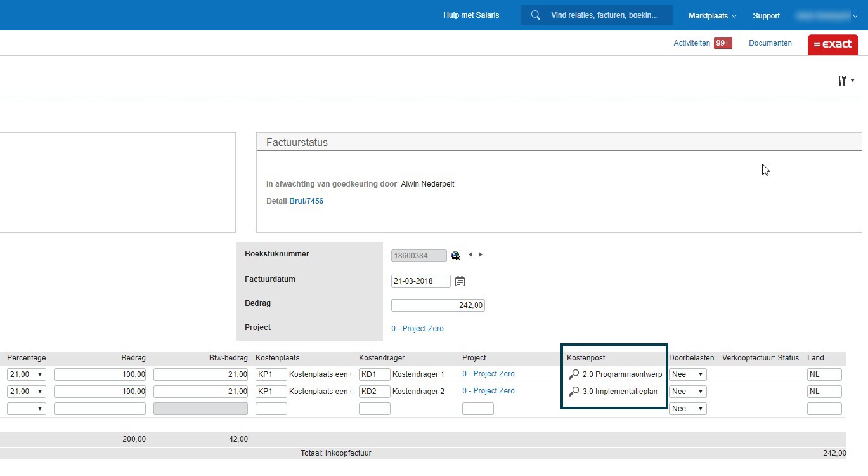Click the Hulp met Salaris link
Viewport: 868px width, 476px height.
pos(471,15)
